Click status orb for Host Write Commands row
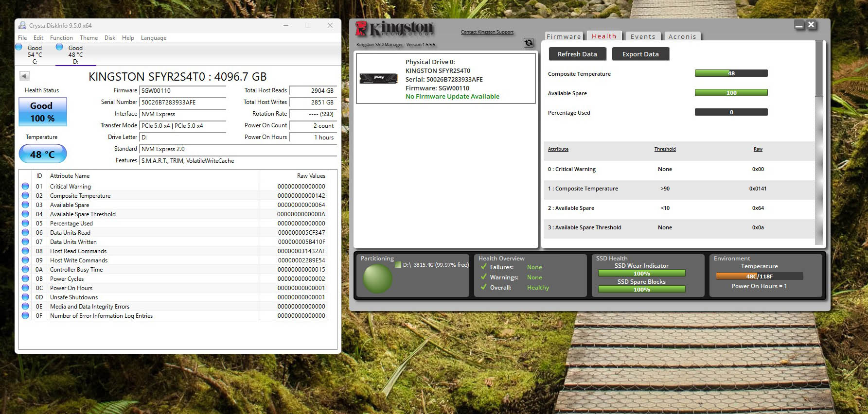This screenshot has height=414, width=868. (25, 260)
